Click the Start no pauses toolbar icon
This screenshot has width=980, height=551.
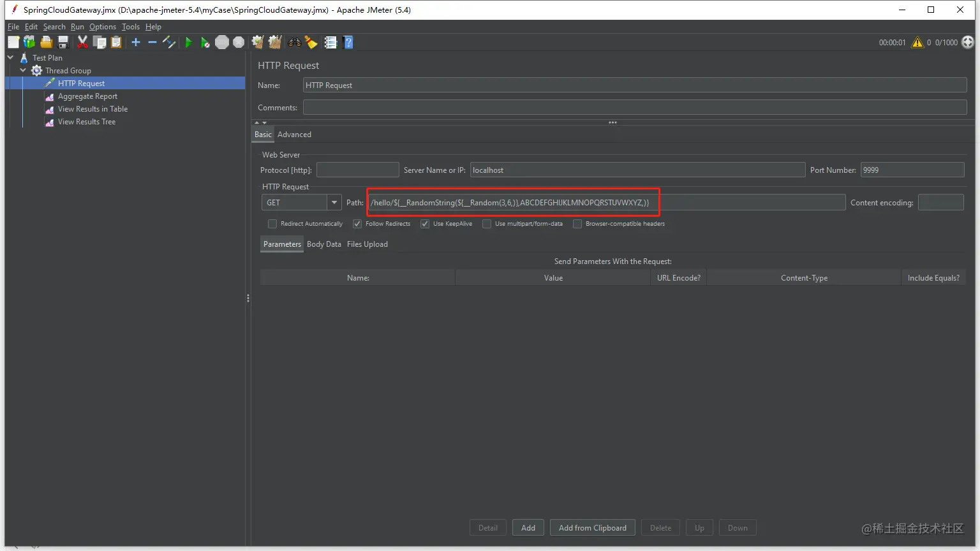(x=205, y=42)
